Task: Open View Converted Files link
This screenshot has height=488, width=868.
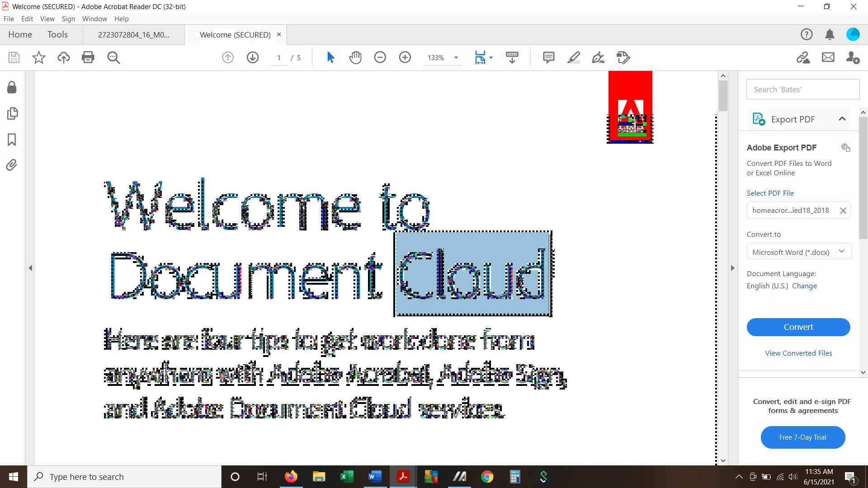Action: point(798,353)
